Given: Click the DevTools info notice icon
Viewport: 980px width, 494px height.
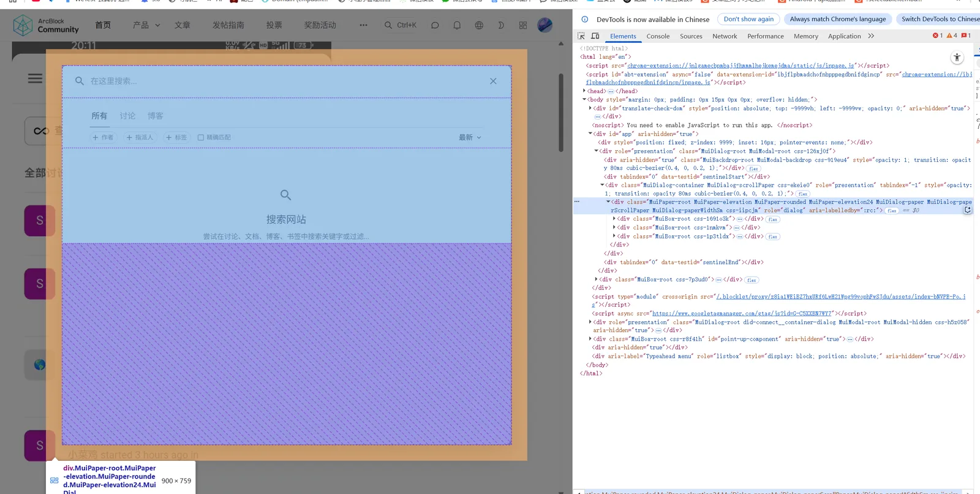Looking at the screenshot, I should pos(585,19).
